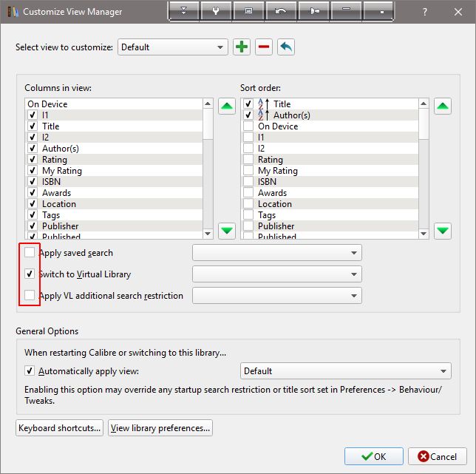Click the wrench icon in the title bar
The height and width of the screenshot is (474, 476).
(216, 11)
